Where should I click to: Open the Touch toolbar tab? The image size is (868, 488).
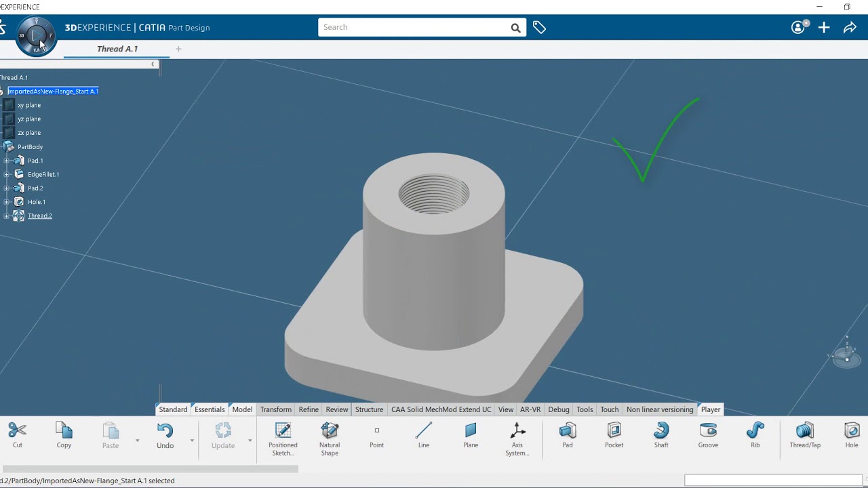(x=610, y=409)
